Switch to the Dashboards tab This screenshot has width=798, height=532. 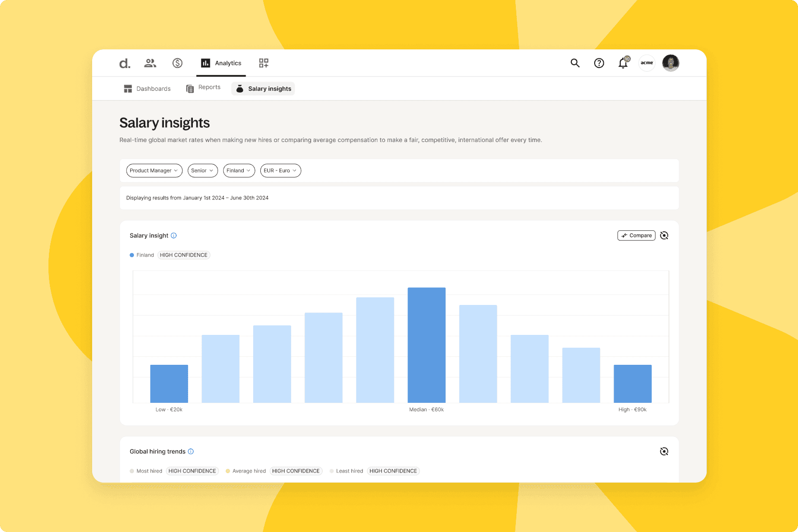[x=147, y=89]
